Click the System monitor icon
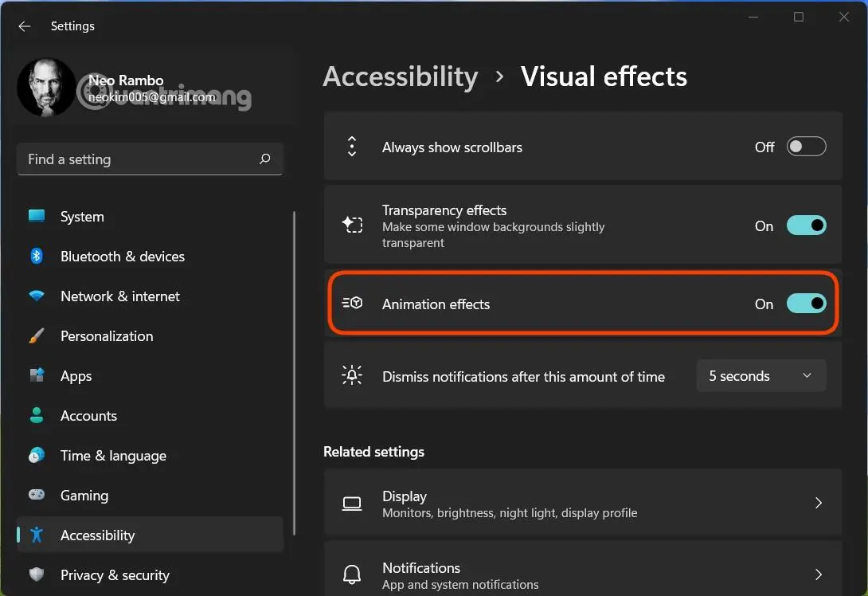This screenshot has width=868, height=596. pyautogui.click(x=37, y=216)
